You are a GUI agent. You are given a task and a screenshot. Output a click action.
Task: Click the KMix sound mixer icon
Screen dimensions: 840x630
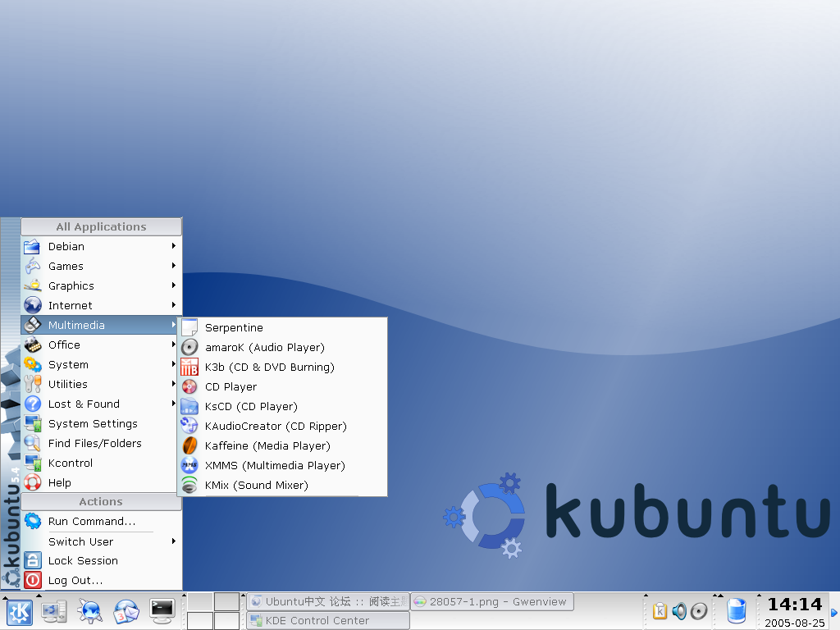tap(189, 485)
